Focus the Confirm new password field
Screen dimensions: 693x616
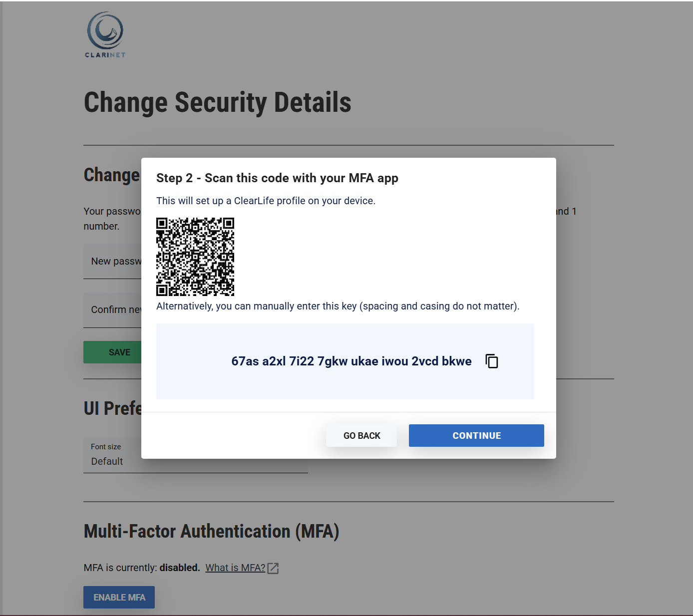click(113, 310)
